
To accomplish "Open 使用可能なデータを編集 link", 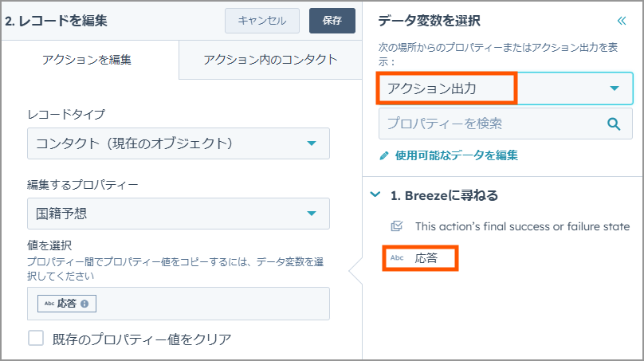I will click(457, 155).
